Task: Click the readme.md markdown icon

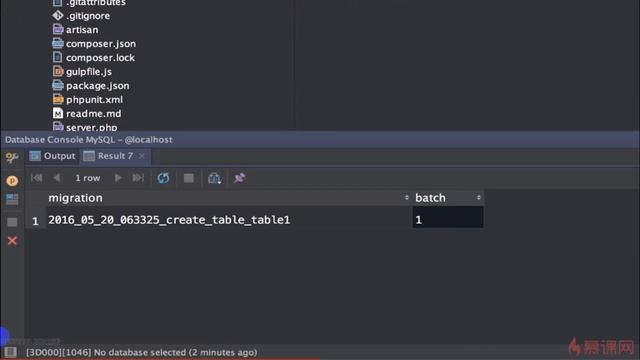Action: [58, 113]
